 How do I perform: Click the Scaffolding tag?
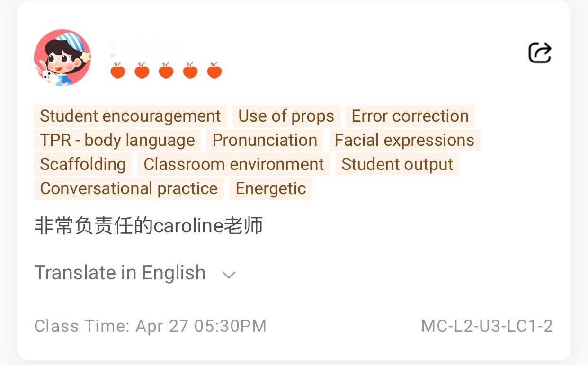tap(83, 164)
